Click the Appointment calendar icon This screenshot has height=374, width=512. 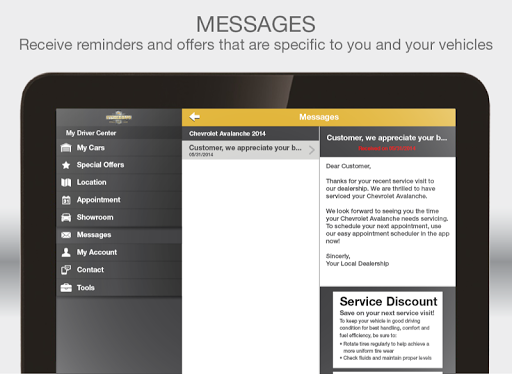pyautogui.click(x=66, y=200)
